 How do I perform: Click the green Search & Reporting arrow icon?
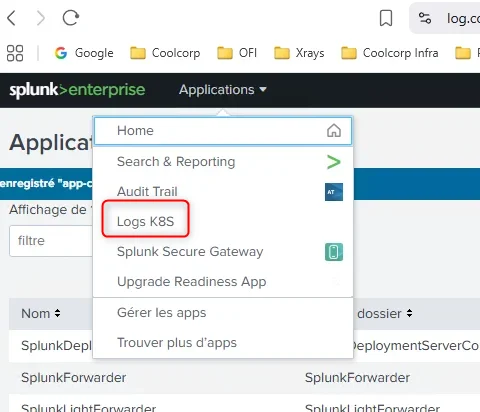(x=334, y=162)
